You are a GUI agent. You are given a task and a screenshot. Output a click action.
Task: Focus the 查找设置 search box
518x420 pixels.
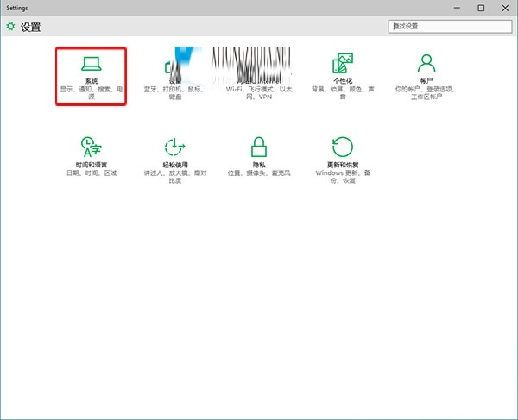[x=451, y=27]
